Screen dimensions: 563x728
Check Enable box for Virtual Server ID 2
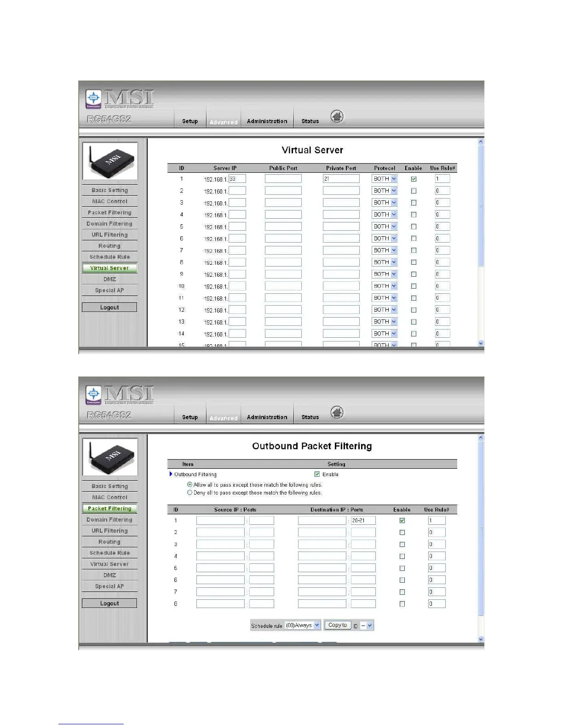[x=414, y=191]
